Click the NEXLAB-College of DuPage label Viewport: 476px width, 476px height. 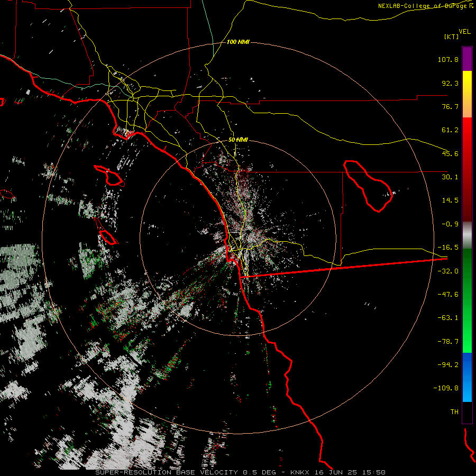click(425, 6)
